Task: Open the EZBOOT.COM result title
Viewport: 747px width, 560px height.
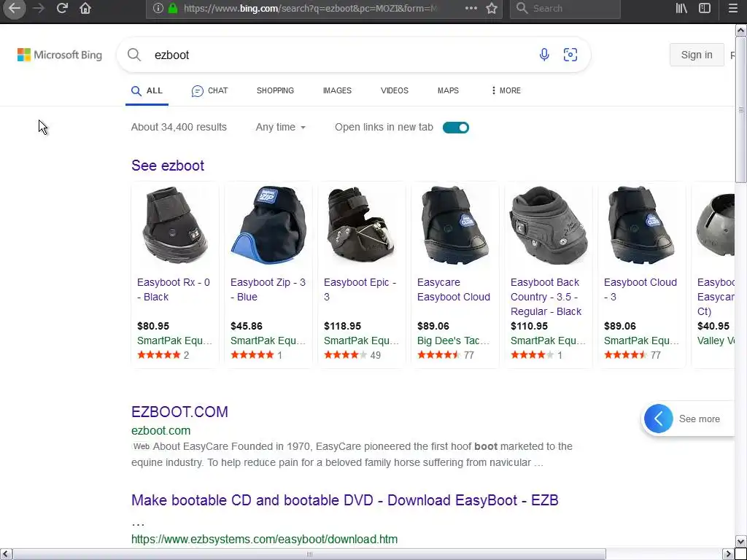Action: pyautogui.click(x=179, y=411)
